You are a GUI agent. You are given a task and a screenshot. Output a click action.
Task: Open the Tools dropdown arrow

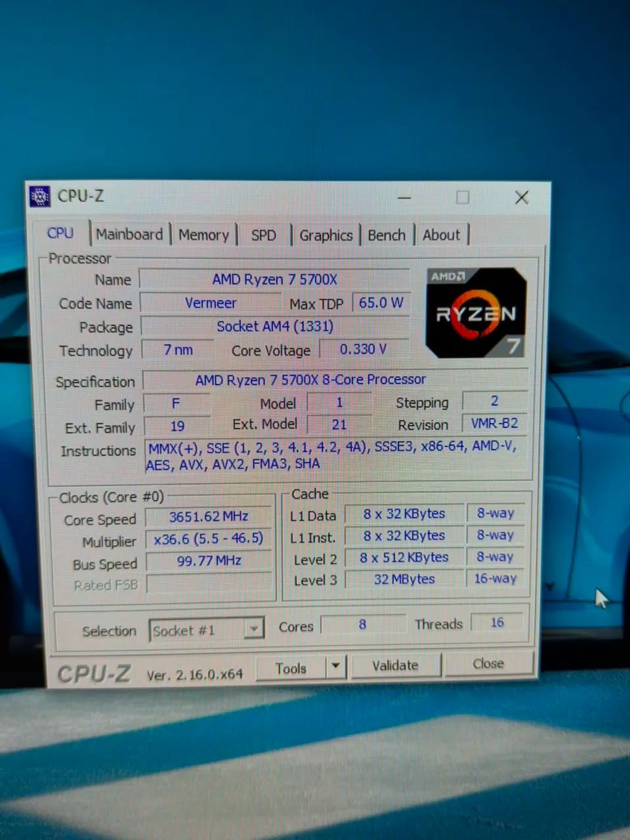click(335, 667)
